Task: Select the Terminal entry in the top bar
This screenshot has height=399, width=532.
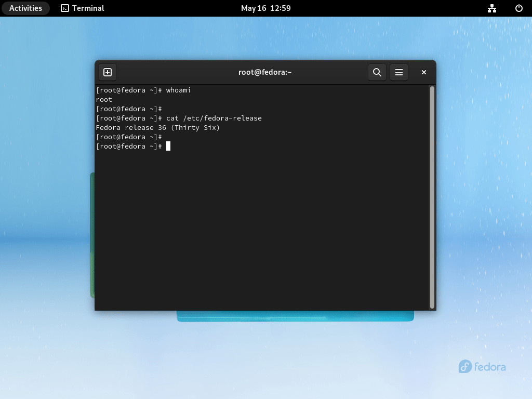Action: tap(82, 8)
